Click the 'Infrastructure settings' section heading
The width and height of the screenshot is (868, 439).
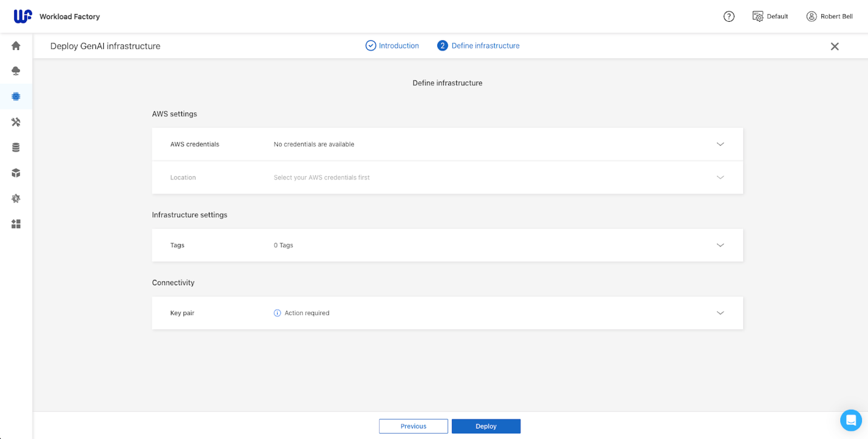pyautogui.click(x=190, y=215)
